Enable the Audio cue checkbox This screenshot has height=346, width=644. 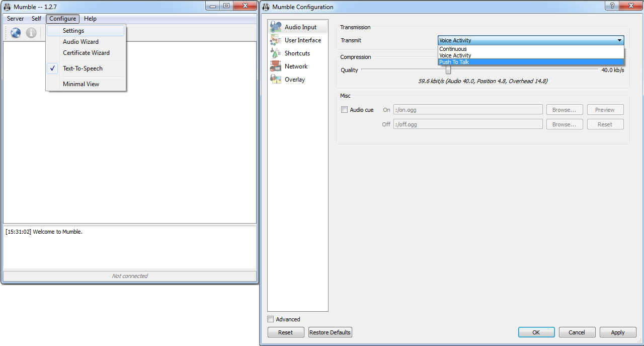345,110
